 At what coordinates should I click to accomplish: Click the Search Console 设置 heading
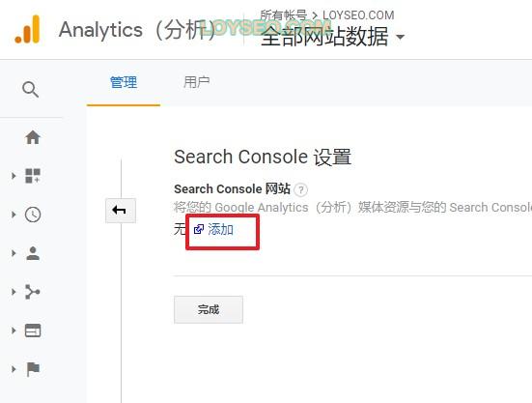coord(263,158)
